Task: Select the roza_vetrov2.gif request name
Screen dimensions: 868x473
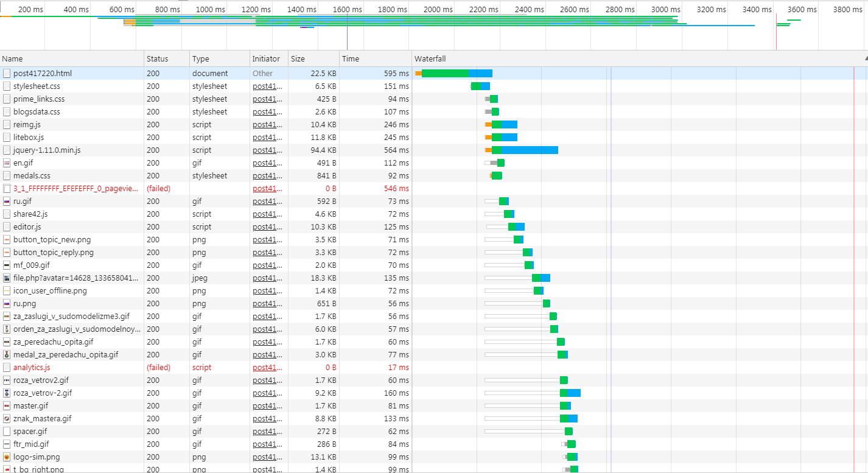Action: 41,380
